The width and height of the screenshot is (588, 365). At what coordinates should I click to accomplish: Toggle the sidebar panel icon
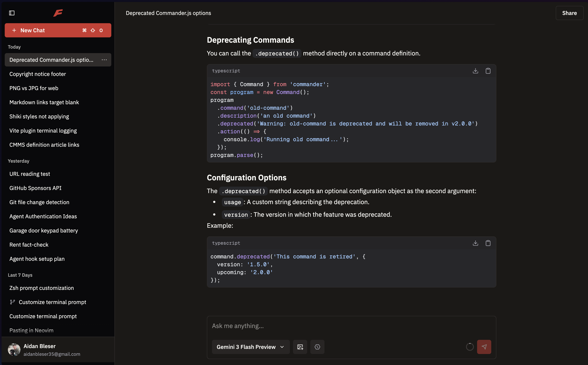click(x=12, y=13)
